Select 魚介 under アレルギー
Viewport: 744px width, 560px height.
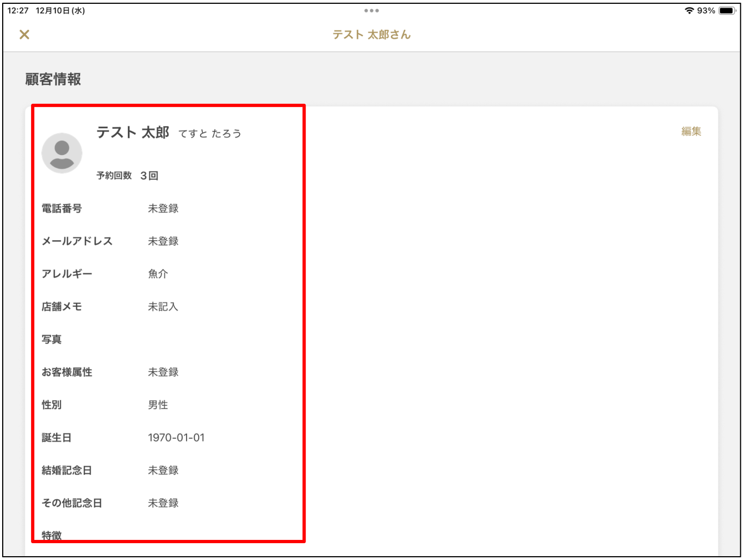157,274
